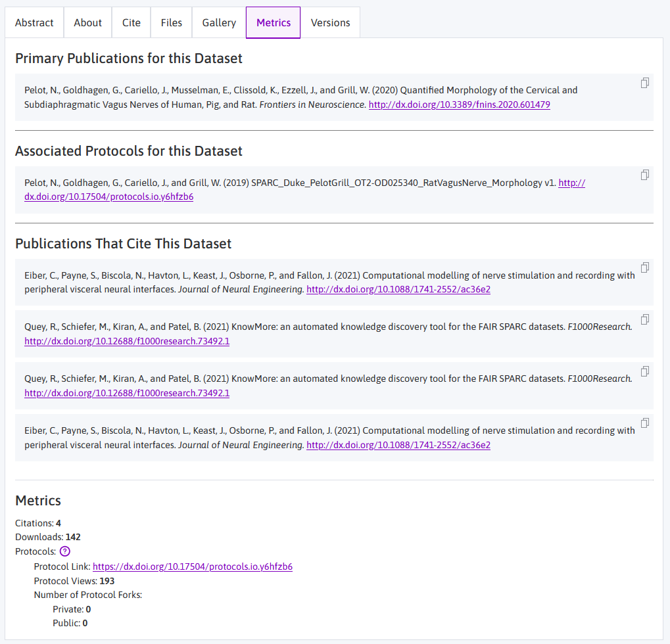
Task: Open last Journal of Neural Engineering DOI link
Action: [x=398, y=445]
